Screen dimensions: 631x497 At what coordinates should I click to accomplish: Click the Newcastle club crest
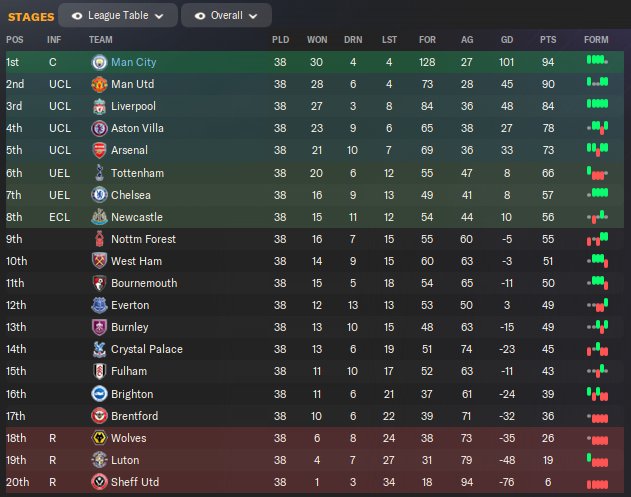(99, 217)
